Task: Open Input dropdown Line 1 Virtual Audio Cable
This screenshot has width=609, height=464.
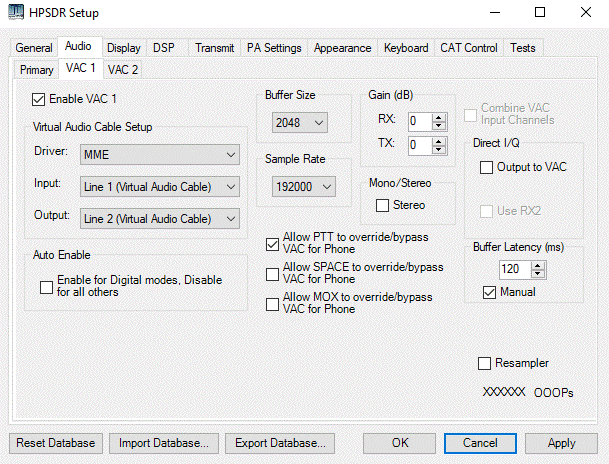Action: (x=160, y=187)
